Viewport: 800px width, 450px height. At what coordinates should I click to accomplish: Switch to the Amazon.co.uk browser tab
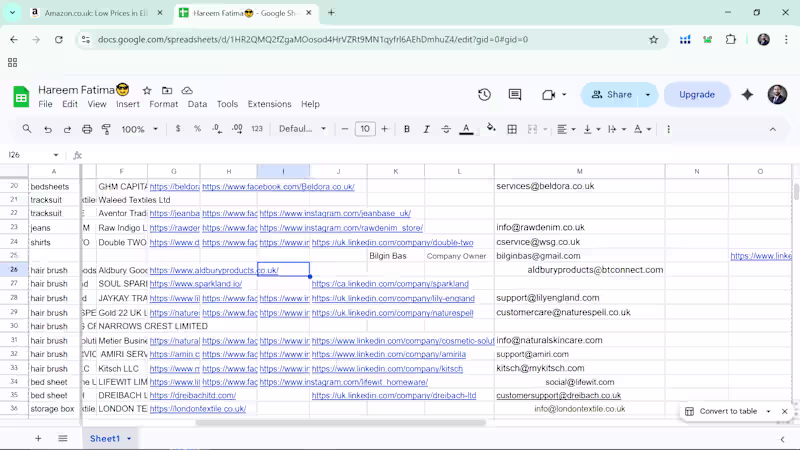(x=97, y=13)
